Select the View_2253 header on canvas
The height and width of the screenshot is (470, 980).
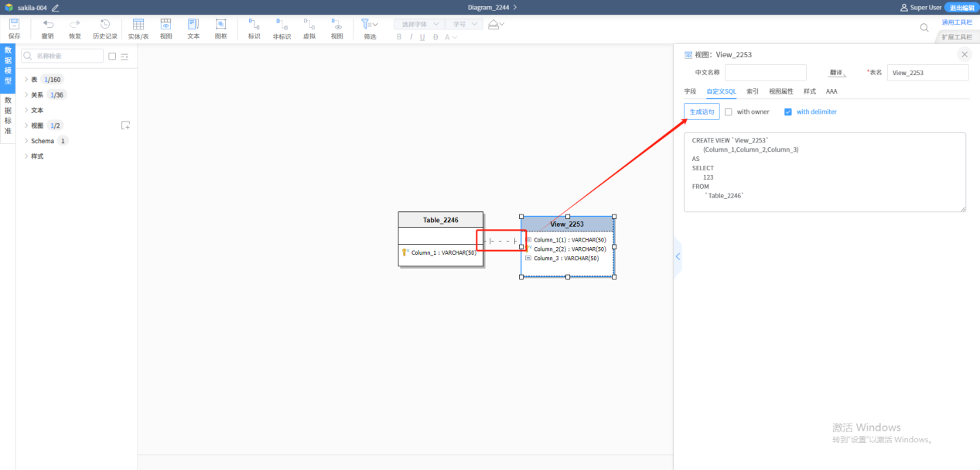pos(568,224)
